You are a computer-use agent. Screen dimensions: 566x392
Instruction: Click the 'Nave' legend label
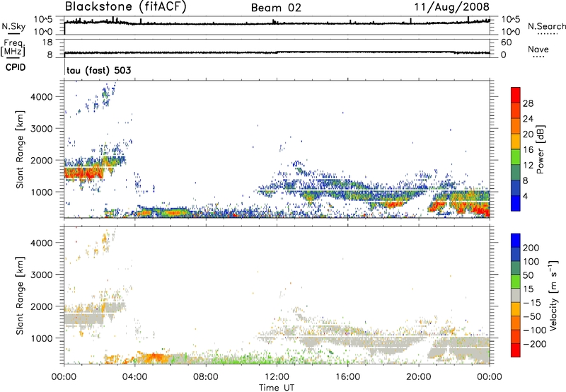[538, 50]
